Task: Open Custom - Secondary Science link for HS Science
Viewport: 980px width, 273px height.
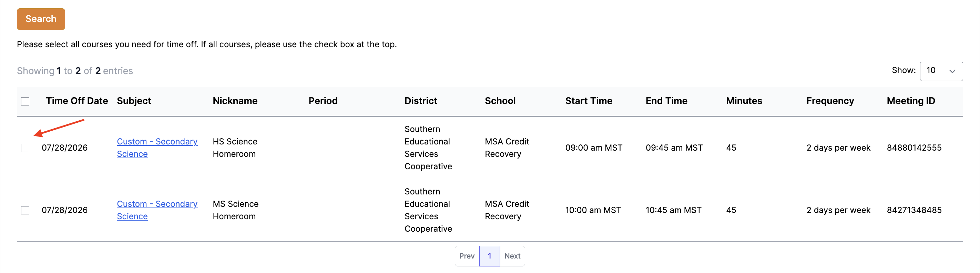Action: [157, 148]
